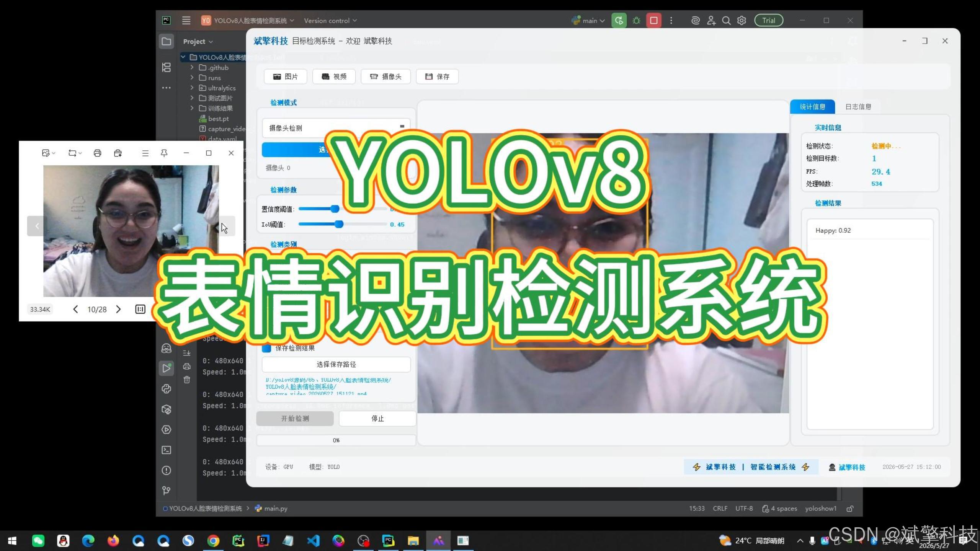Viewport: 980px width, 551px height.
Task: Click the Happy: 0.92 detection result
Action: tap(833, 230)
